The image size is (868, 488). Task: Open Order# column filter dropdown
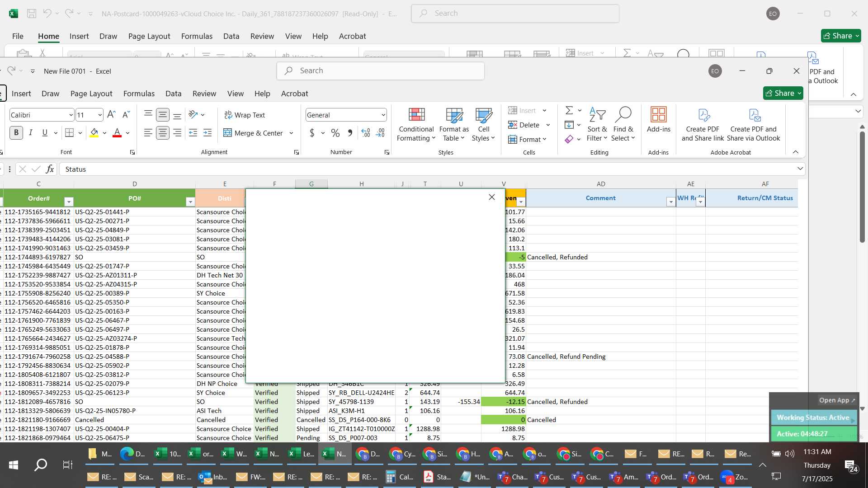69,202
